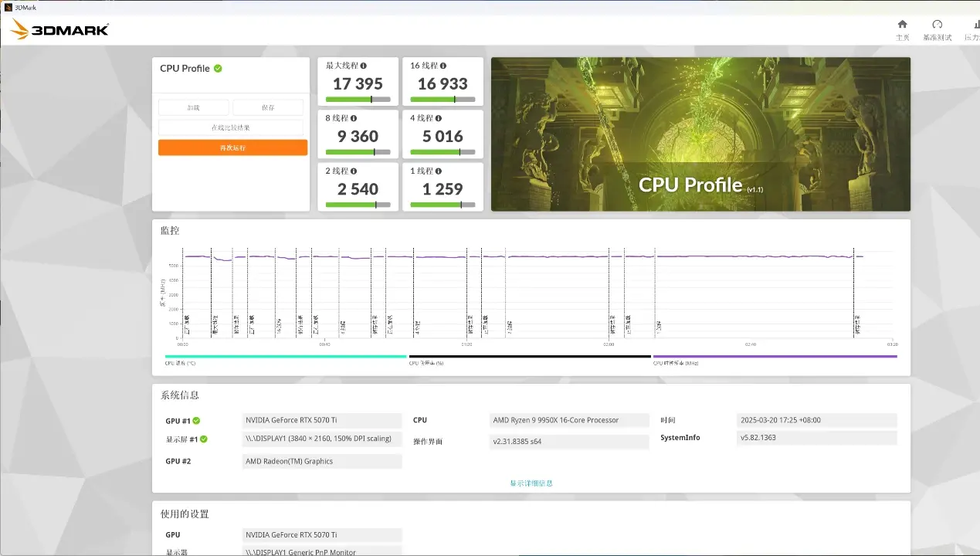Expand 显示详细信息 system details link

tap(531, 483)
